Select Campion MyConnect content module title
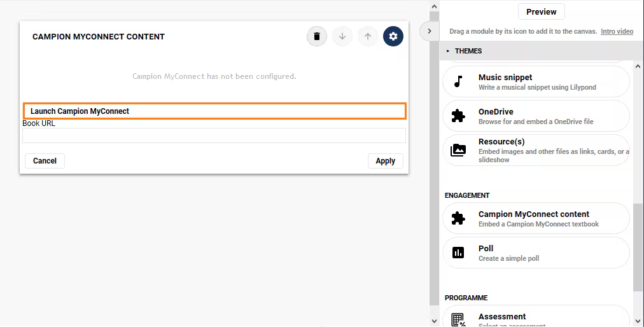 534,214
